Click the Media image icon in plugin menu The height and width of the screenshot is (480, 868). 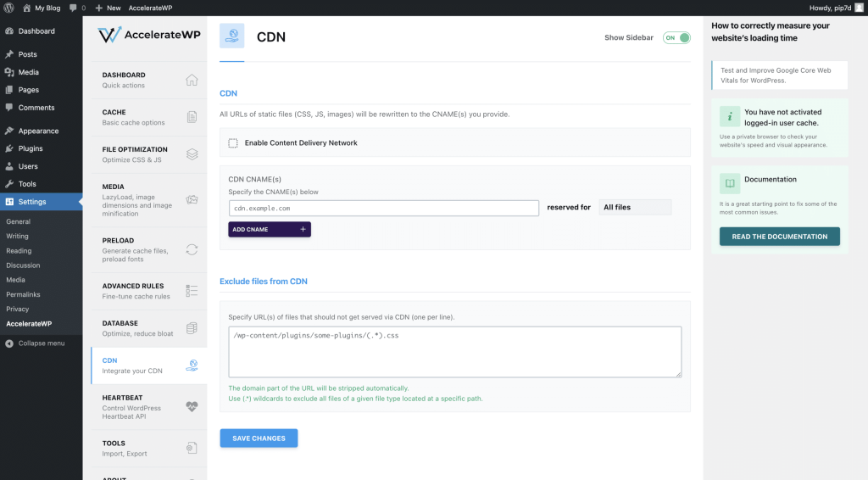(192, 200)
